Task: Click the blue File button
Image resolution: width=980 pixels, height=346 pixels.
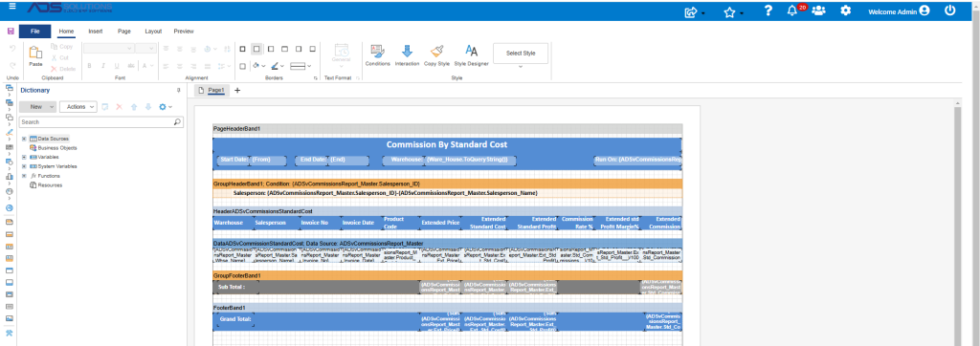Action: point(35,32)
